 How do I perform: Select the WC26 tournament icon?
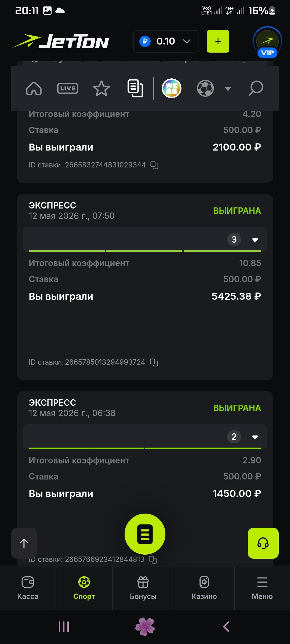172,88
